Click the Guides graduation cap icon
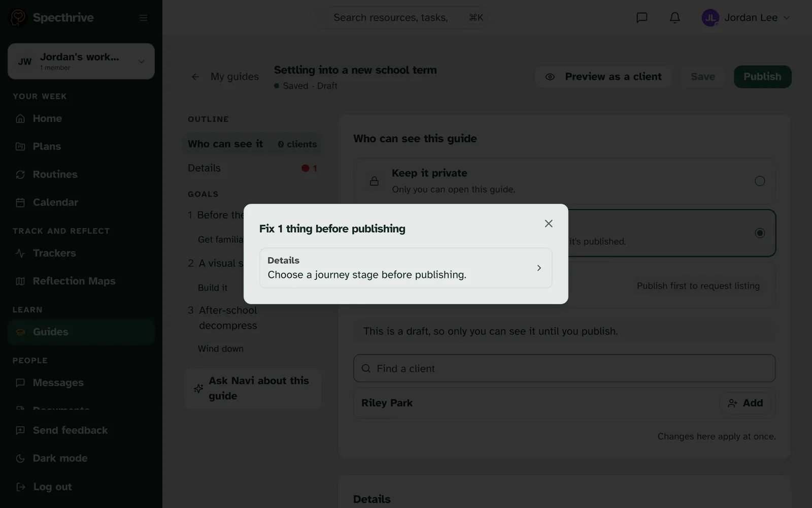Screen dimensions: 812x508 click(x=20, y=332)
